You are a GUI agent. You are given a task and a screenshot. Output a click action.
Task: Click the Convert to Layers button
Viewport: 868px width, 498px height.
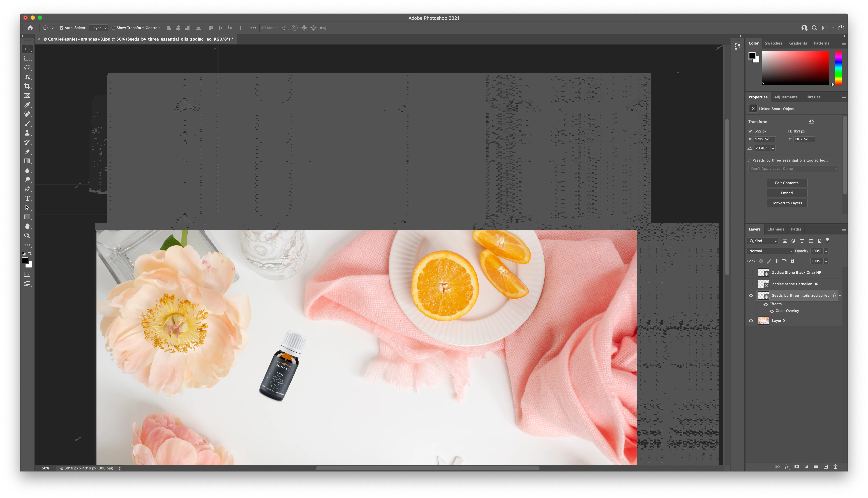(786, 203)
